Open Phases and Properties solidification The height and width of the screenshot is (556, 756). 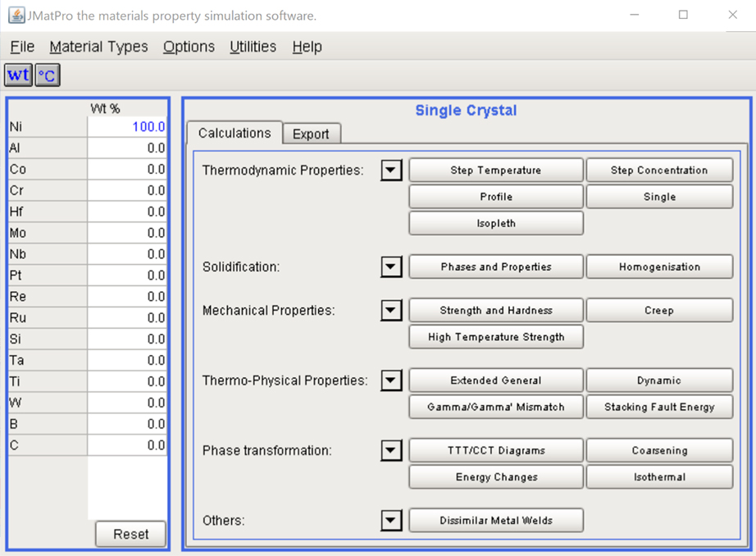pos(496,267)
